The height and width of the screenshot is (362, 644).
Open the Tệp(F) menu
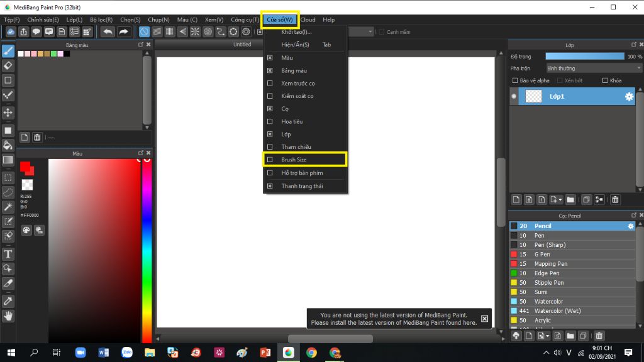[x=11, y=19]
